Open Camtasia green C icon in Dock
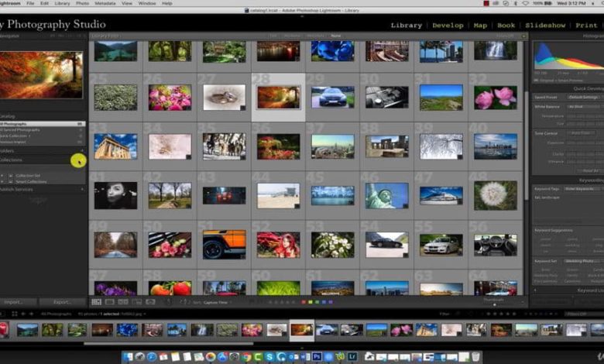Viewport: 604px width, 364px height. (258, 357)
